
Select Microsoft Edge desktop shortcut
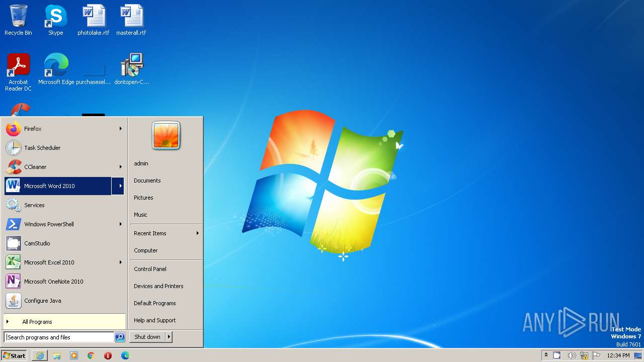pyautogui.click(x=56, y=69)
